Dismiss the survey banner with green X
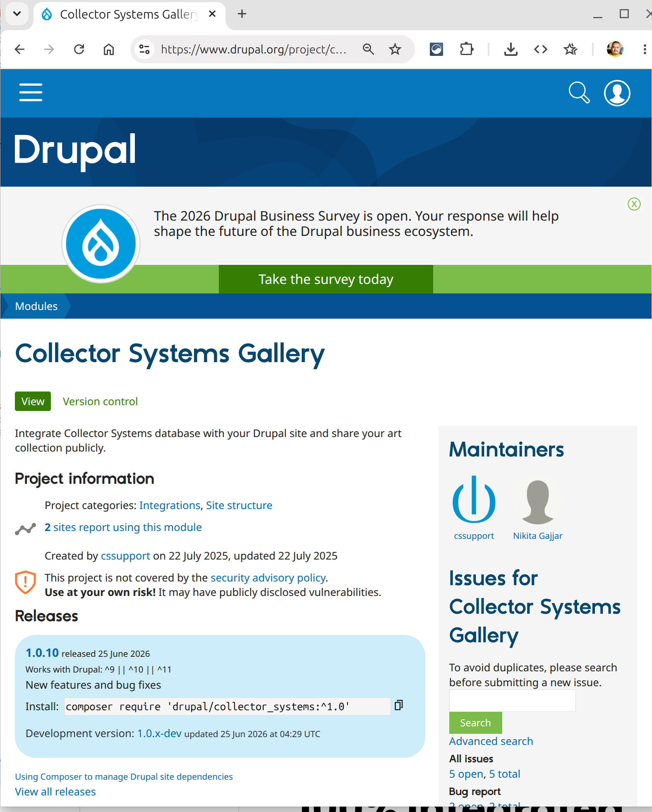This screenshot has width=652, height=812. coord(634,204)
